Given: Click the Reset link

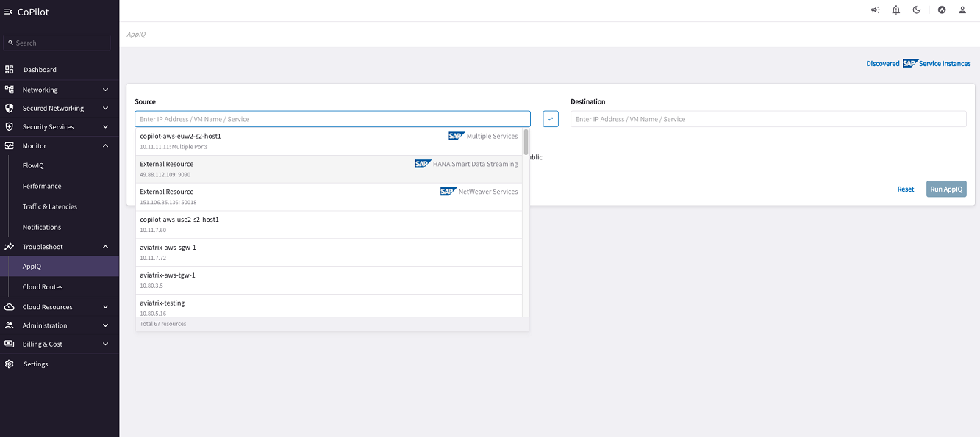Looking at the screenshot, I should click(x=905, y=189).
